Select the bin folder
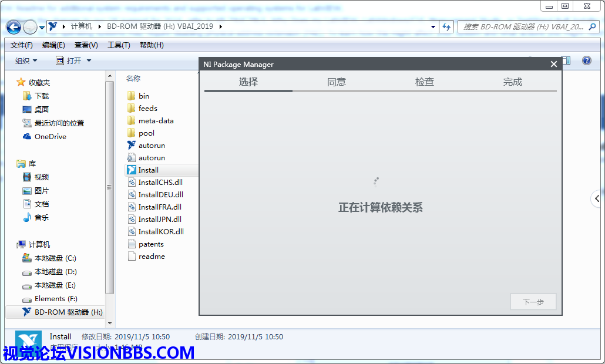Image resolution: width=605 pixels, height=364 pixels. (138, 96)
